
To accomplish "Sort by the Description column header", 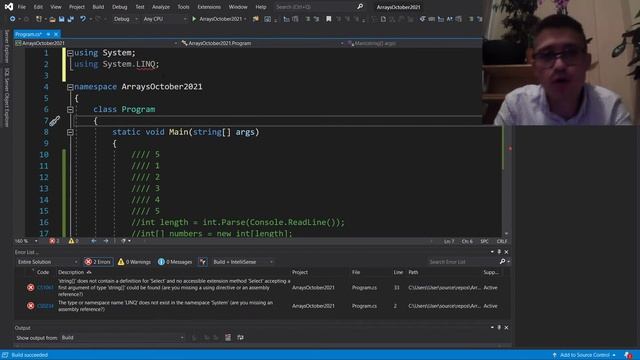I will (71, 272).
